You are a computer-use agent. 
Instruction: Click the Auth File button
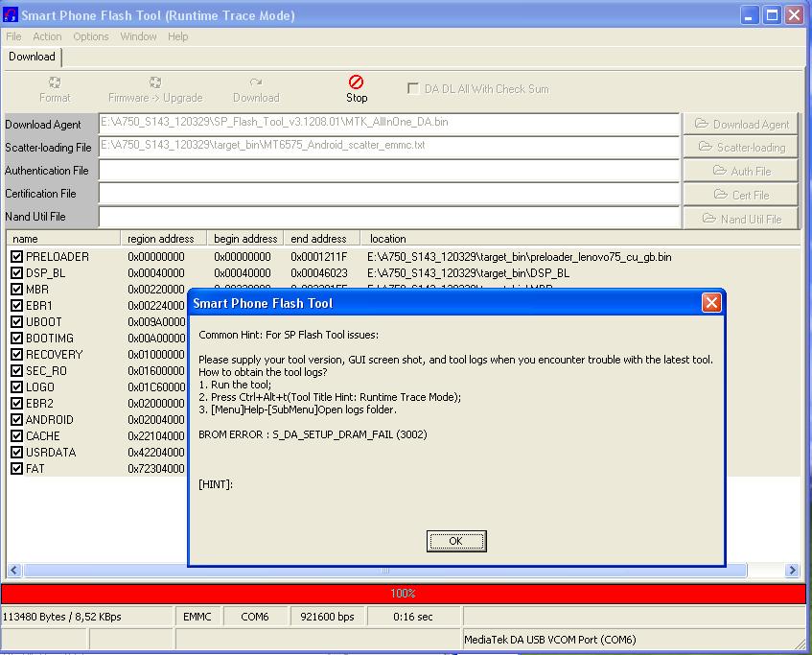(x=740, y=171)
